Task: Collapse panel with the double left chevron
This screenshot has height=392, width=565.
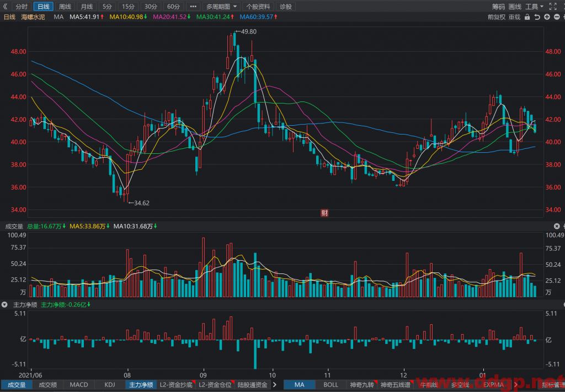Action: (5, 7)
